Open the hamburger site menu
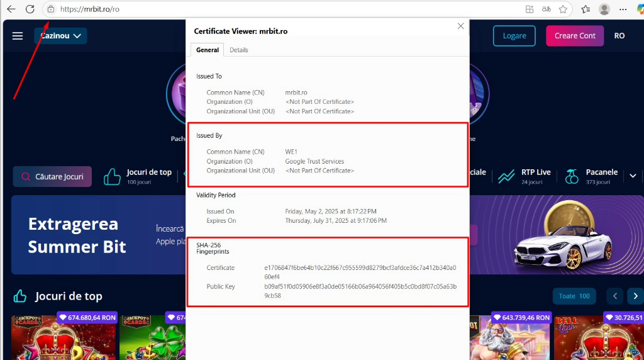This screenshot has height=360, width=644. click(18, 36)
